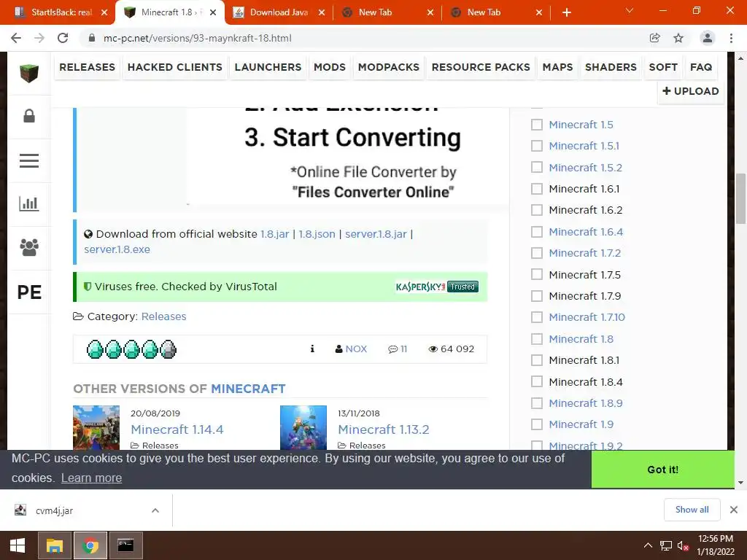Click the browser forward arrow
The height and width of the screenshot is (560, 747).
point(39,38)
